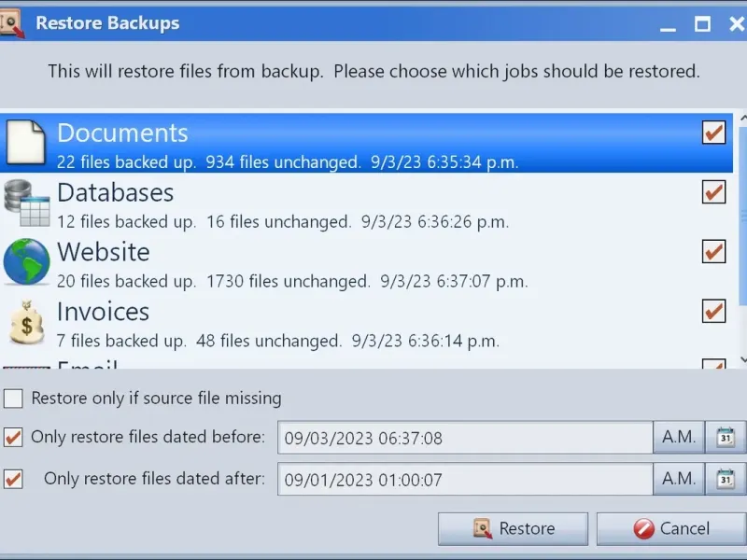Viewport: 747px width, 560px height.
Task: Disable 'Only restore files dated after' option
Action: 13,479
